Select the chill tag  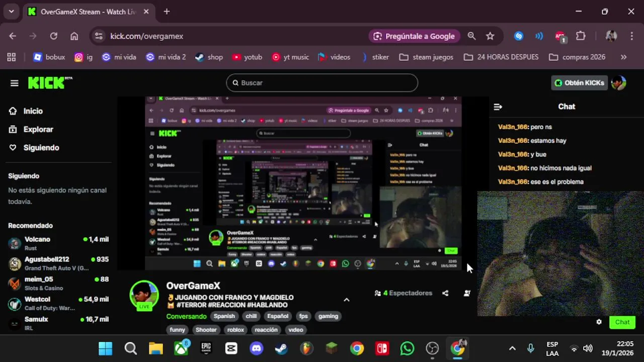click(251, 316)
